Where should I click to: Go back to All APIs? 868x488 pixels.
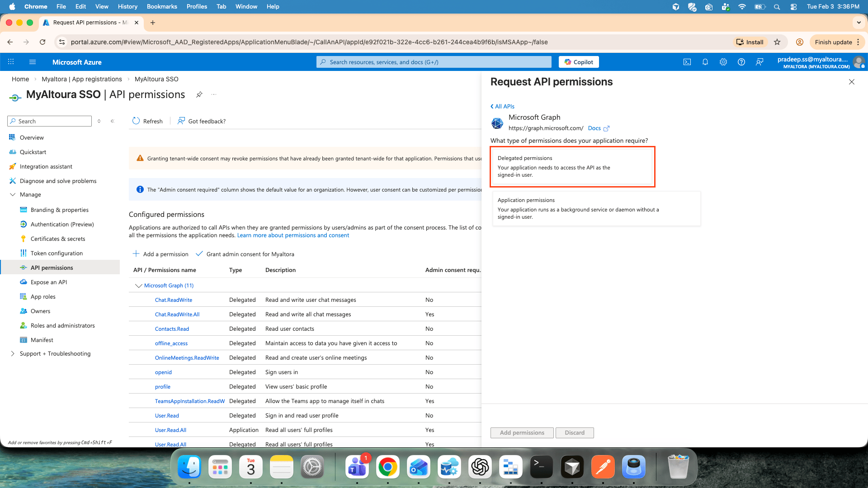[503, 107]
